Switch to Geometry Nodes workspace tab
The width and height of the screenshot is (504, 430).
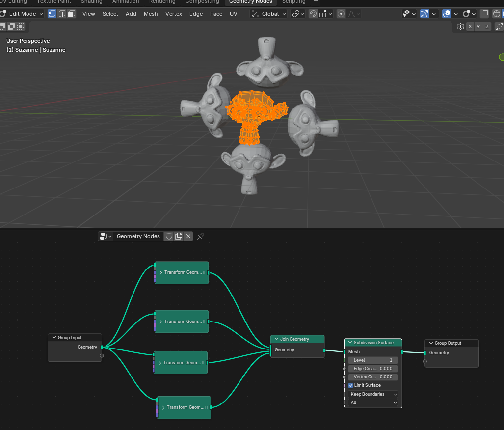click(x=251, y=2)
